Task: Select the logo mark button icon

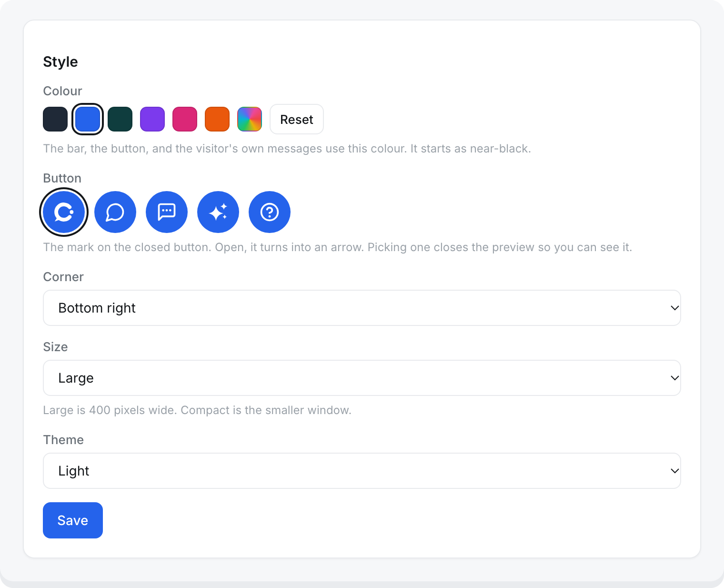Action: [64, 212]
